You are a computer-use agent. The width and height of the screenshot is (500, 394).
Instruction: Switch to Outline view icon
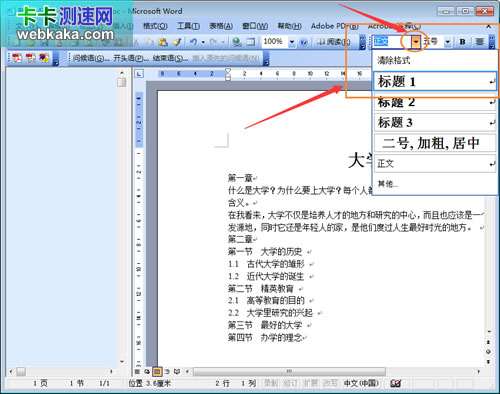[x=167, y=371]
